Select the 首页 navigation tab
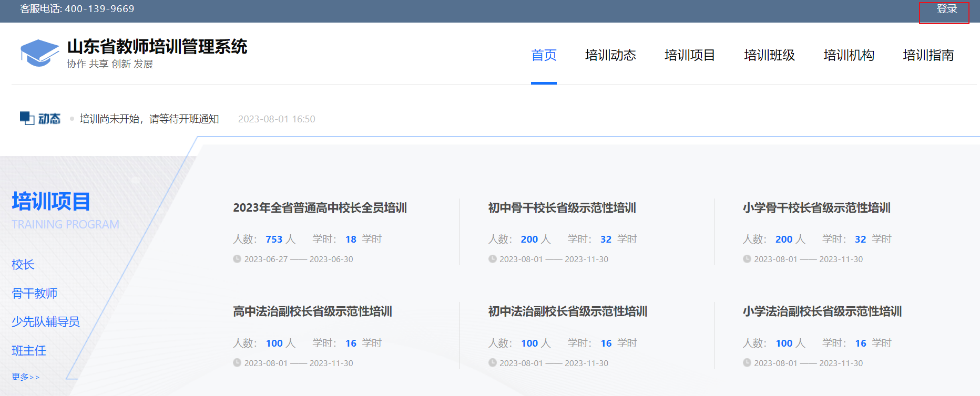The image size is (980, 396). point(544,55)
